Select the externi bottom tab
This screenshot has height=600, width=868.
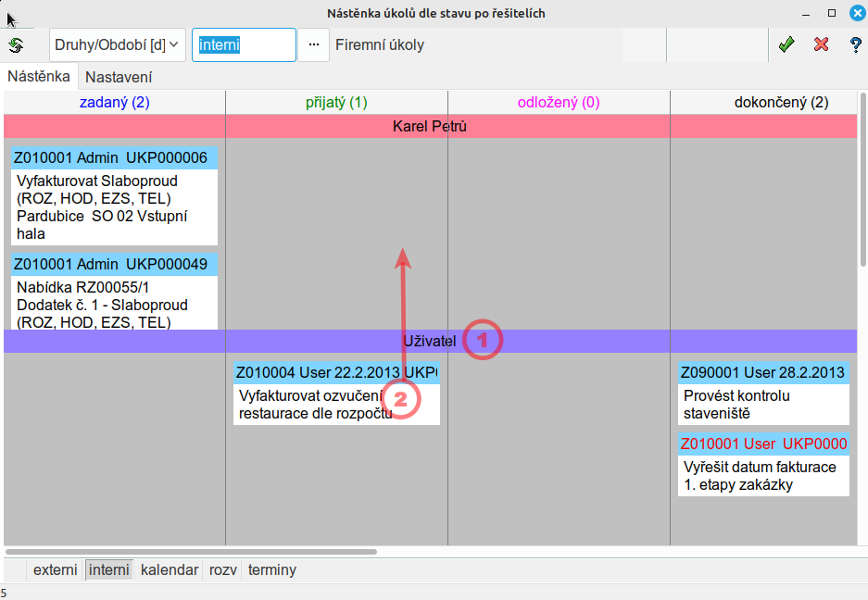tap(55, 569)
